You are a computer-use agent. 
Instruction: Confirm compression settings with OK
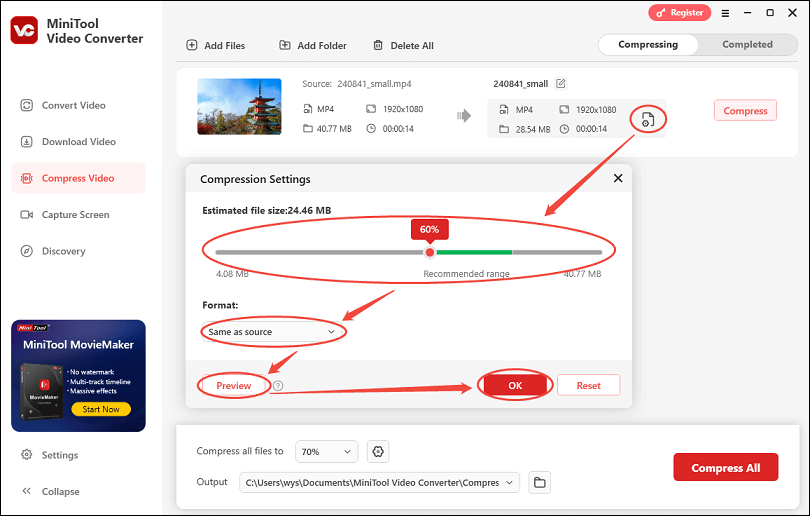coord(515,385)
